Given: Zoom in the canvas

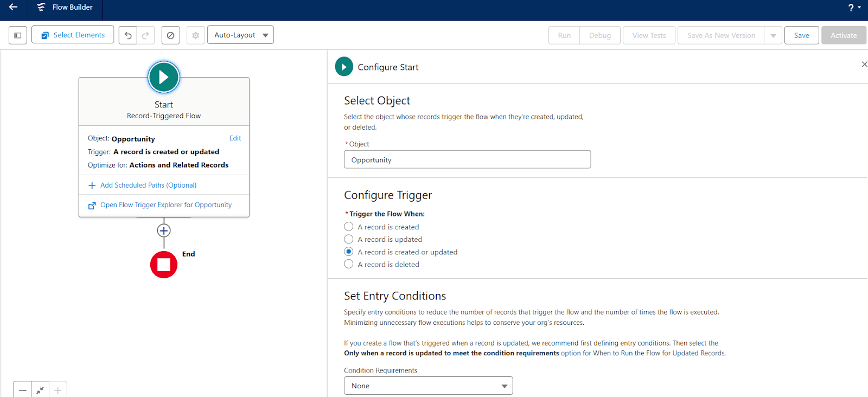Looking at the screenshot, I should (x=58, y=390).
